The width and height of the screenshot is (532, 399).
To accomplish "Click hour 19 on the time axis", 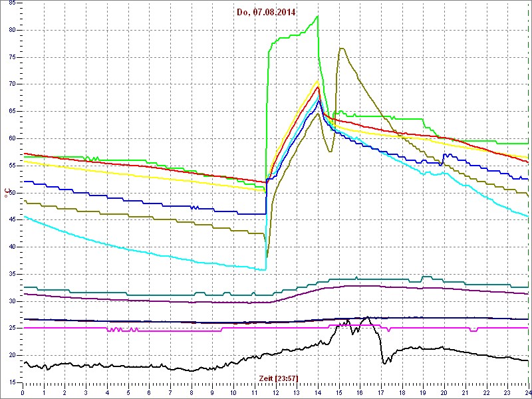I will click(423, 392).
